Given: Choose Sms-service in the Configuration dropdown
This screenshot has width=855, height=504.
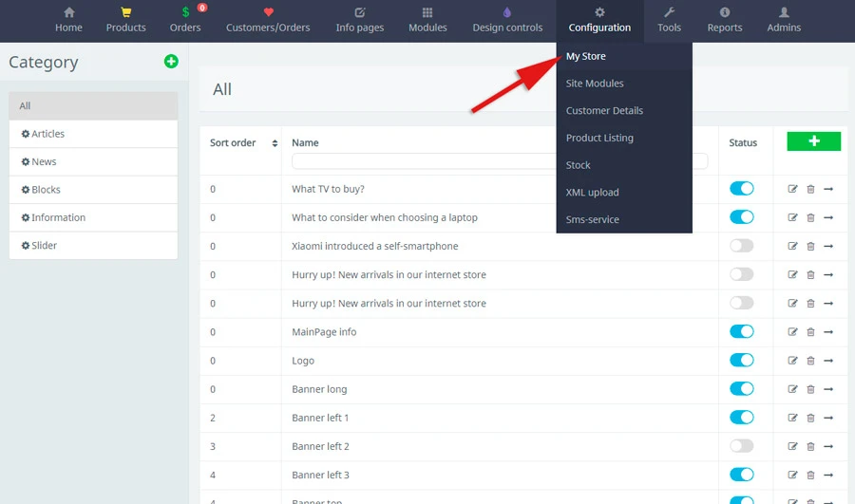Looking at the screenshot, I should (x=592, y=219).
